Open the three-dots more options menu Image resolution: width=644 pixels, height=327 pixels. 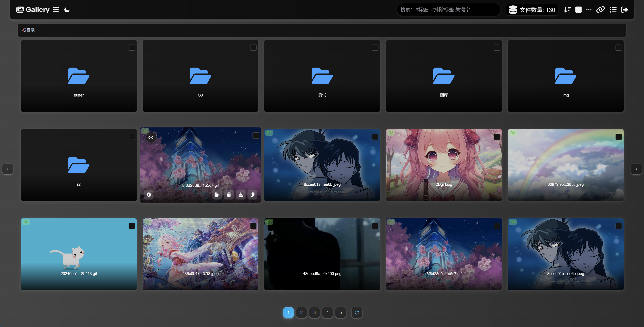tap(589, 10)
